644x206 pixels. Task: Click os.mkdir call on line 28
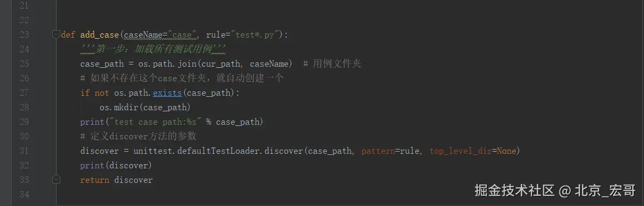tap(145, 108)
